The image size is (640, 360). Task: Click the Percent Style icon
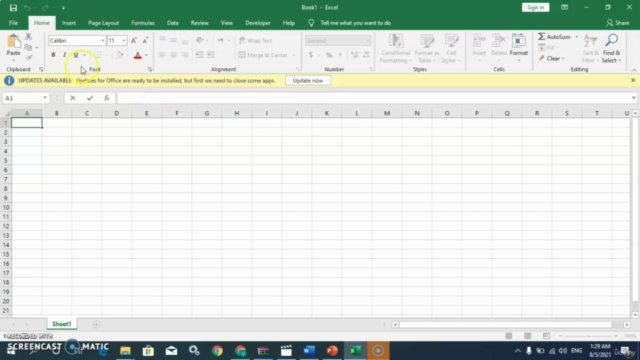(x=329, y=55)
